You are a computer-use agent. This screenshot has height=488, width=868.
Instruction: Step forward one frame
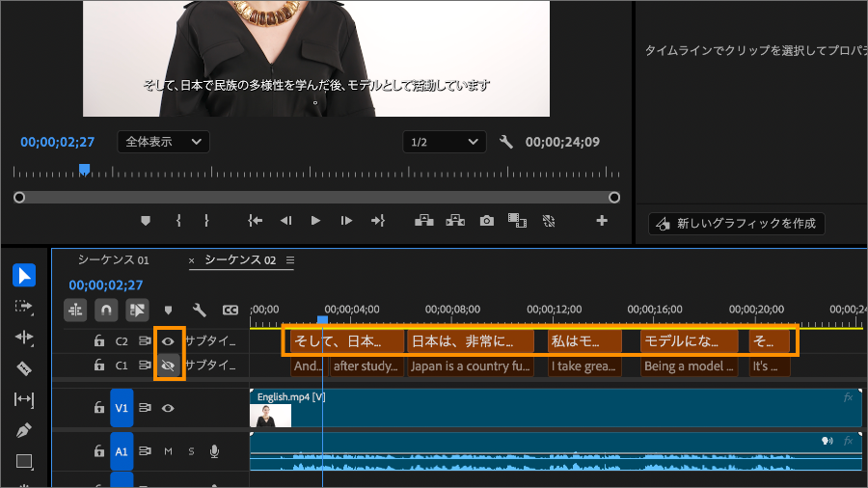click(346, 221)
